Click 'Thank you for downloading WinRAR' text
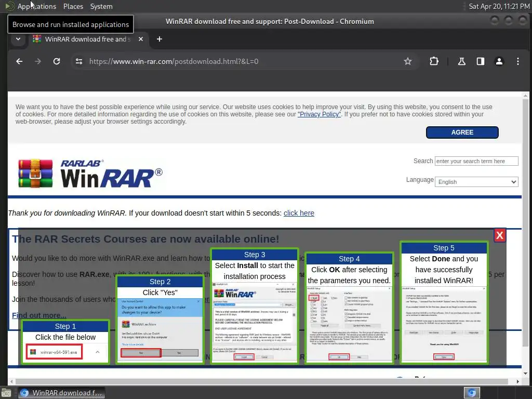This screenshot has height=399, width=532. point(67,213)
